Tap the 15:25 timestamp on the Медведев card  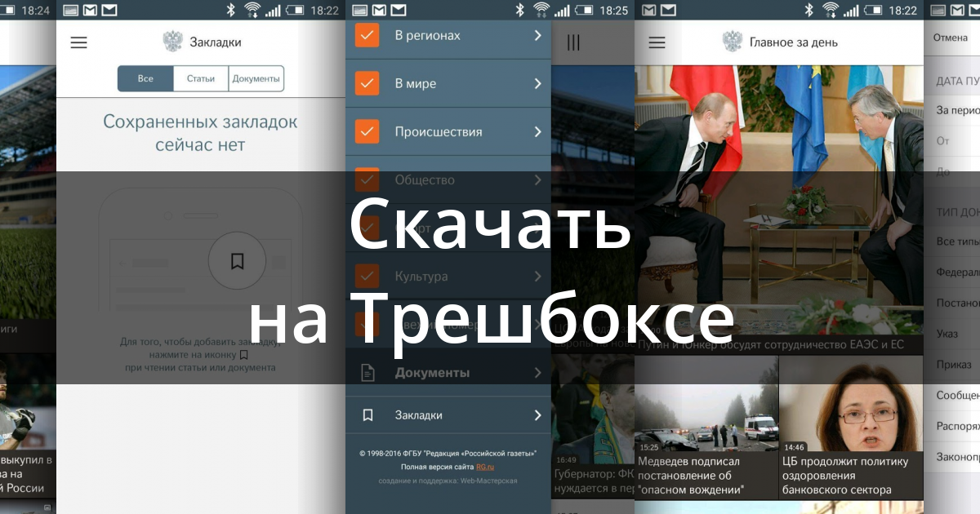[x=650, y=447]
